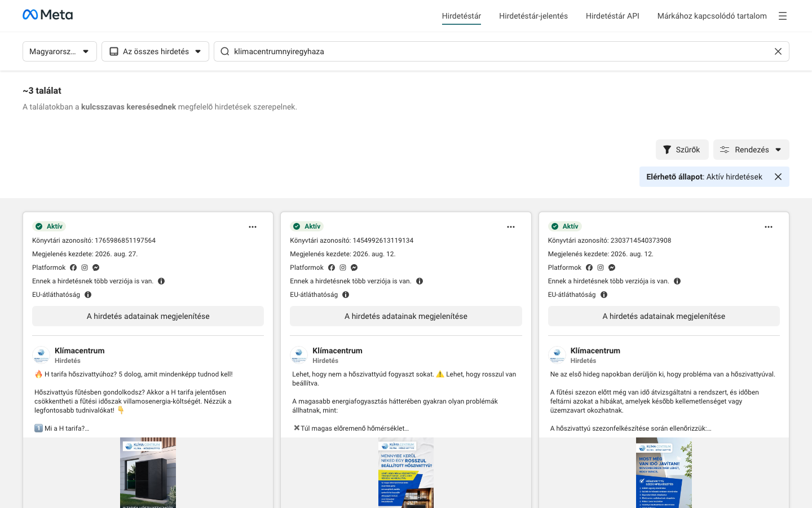Show versions info icon on ad 1765986851197564

tap(161, 281)
